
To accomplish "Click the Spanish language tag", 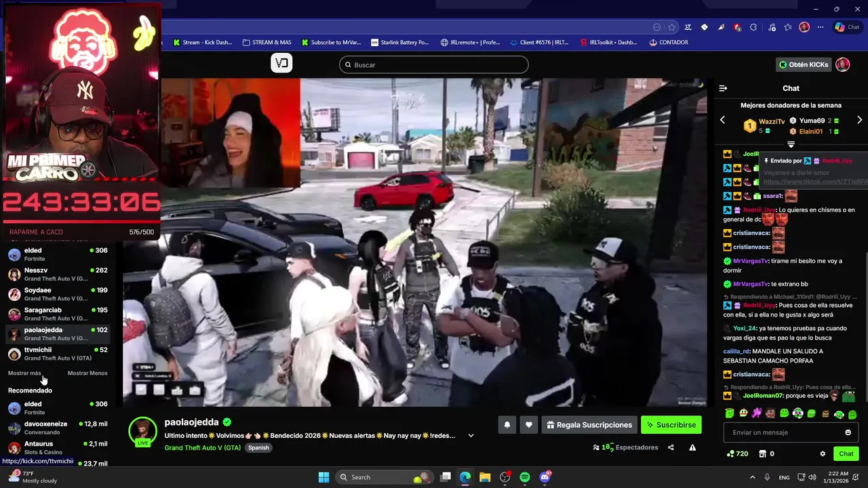I will click(x=258, y=447).
